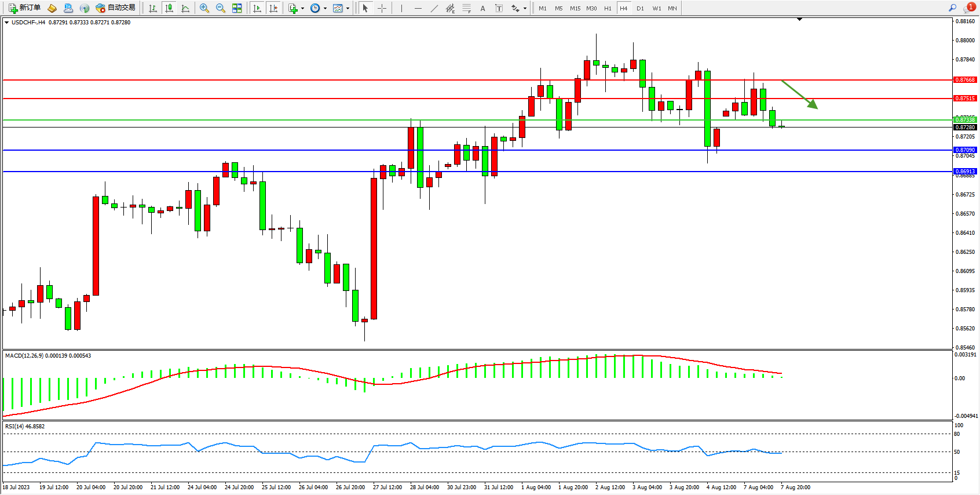Click the tile windows icon
980x495 pixels.
click(x=237, y=8)
